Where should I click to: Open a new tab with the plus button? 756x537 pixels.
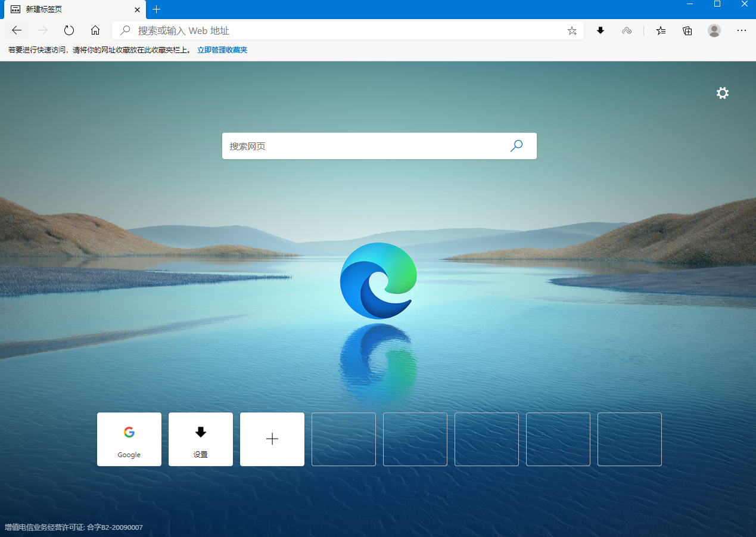coord(157,10)
